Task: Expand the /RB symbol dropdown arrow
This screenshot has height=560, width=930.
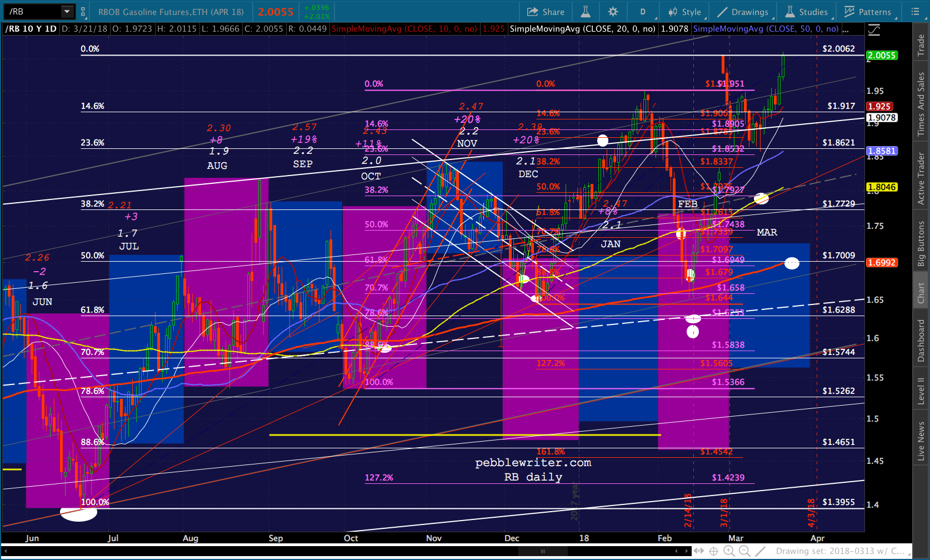Action: point(67,12)
